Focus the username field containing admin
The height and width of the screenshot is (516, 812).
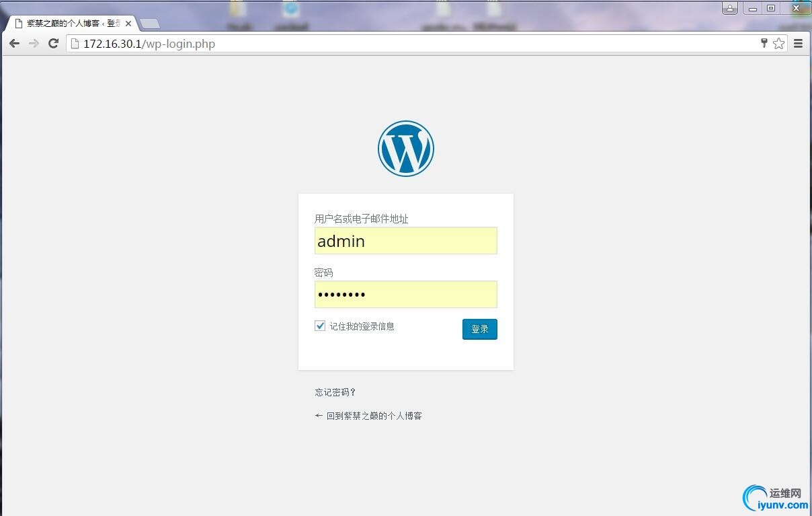point(406,241)
